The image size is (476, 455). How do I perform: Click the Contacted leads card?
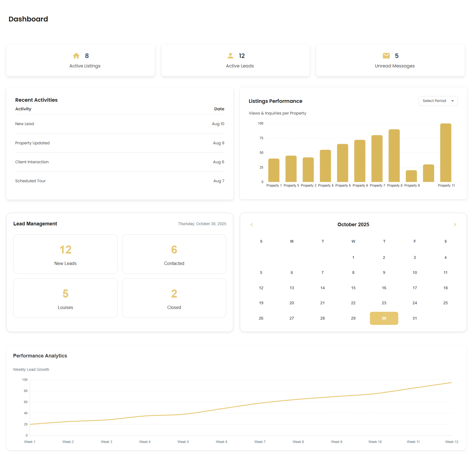pyautogui.click(x=174, y=254)
